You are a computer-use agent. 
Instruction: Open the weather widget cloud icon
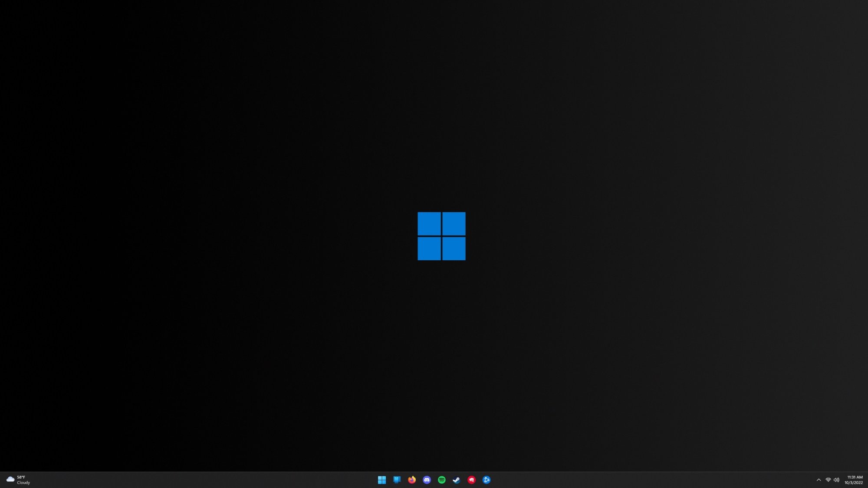click(x=10, y=479)
